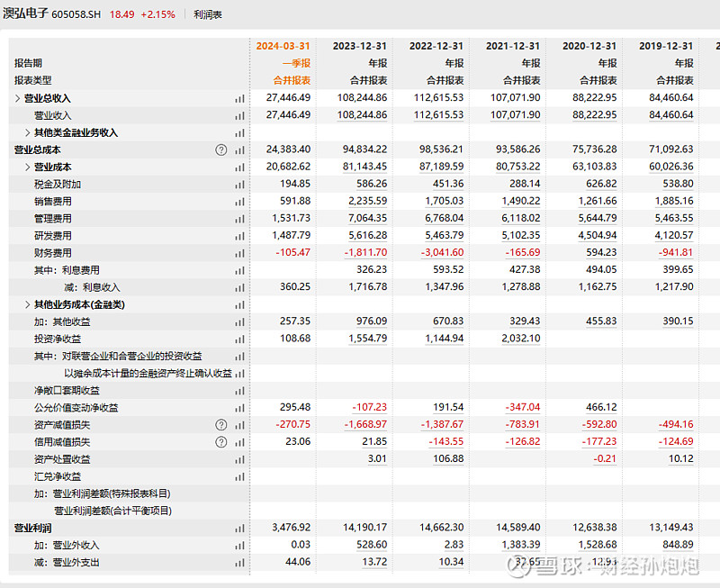The height and width of the screenshot is (588, 720).
Task: Click 2023 利息收入 value 1,716.78
Action: click(x=368, y=287)
